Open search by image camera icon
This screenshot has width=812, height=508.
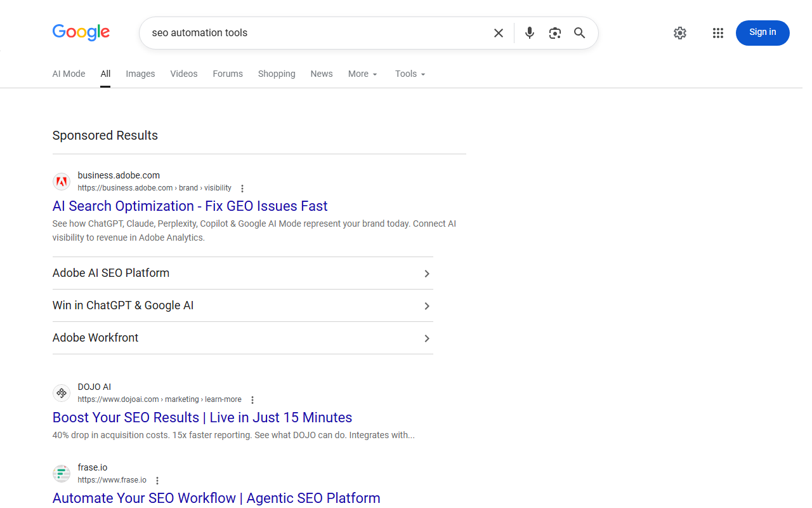[x=555, y=33]
